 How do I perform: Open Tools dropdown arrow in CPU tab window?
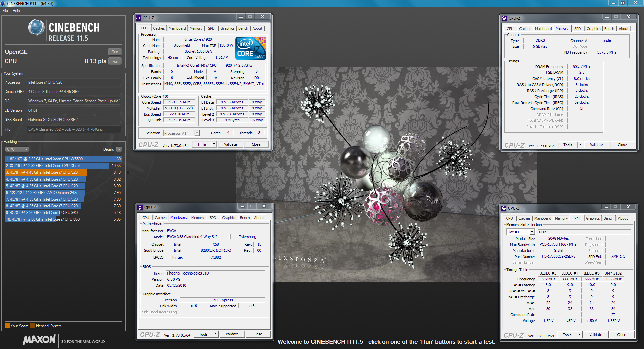coord(214,144)
